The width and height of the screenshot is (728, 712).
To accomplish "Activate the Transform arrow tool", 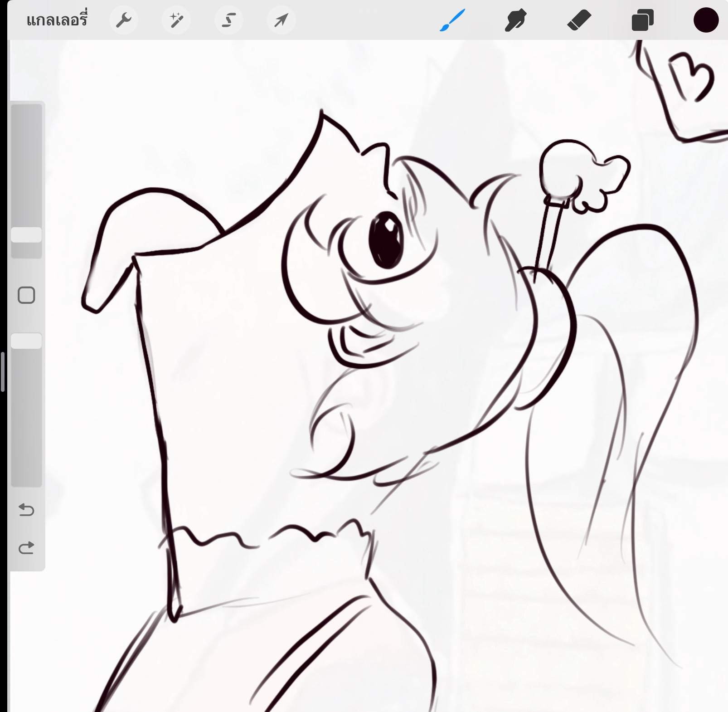I will (x=281, y=20).
